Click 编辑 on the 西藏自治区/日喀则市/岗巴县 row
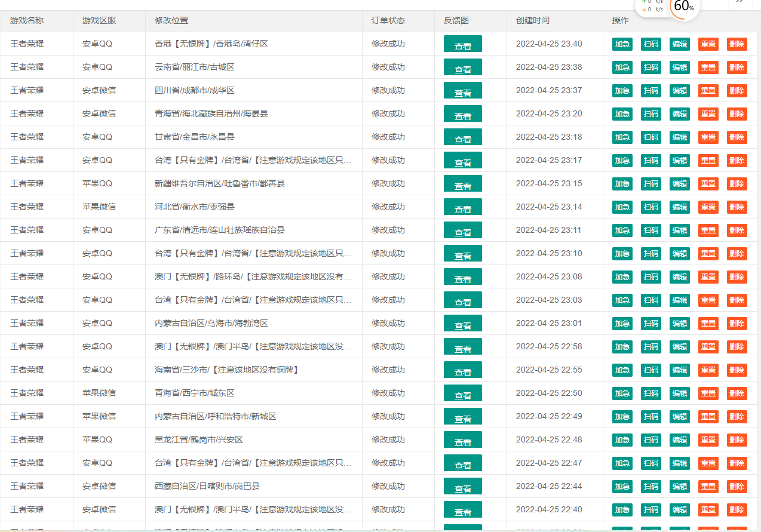 coord(679,487)
